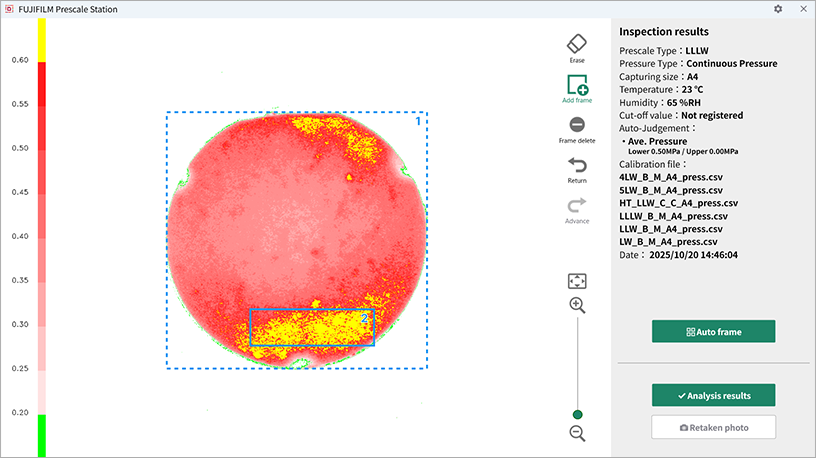Redo with the Advance arrow
The width and height of the screenshot is (816, 458).
coord(577,205)
